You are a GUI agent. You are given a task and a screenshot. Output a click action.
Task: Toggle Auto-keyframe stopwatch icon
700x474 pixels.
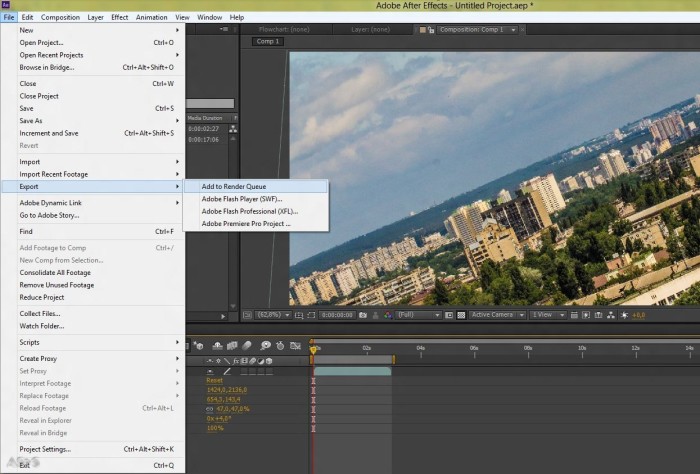tap(280, 345)
